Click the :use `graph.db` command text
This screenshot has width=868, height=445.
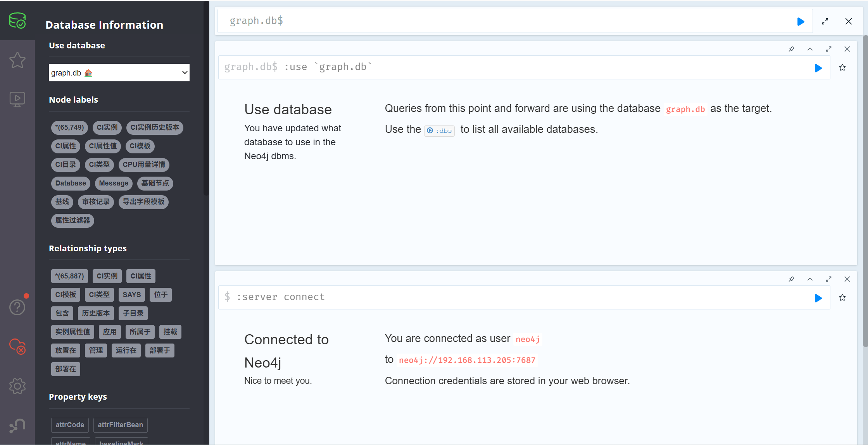pyautogui.click(x=328, y=67)
